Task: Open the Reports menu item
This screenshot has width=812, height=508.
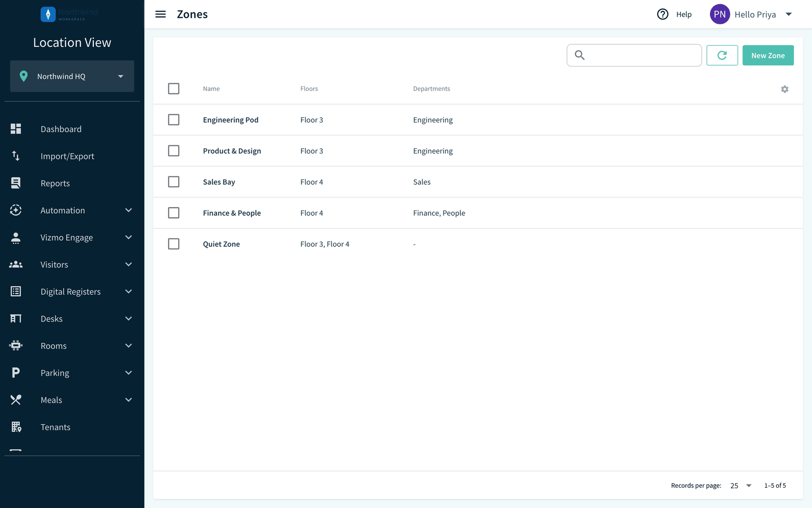Action: tap(55, 183)
